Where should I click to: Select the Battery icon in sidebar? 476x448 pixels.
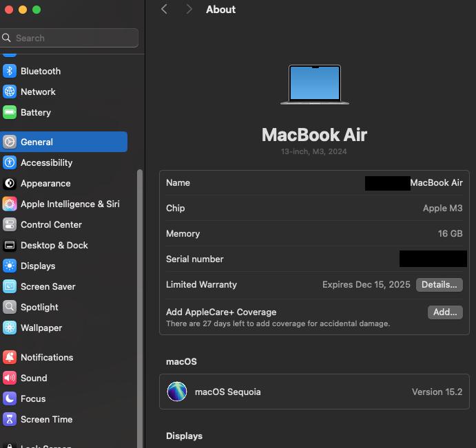[x=10, y=112]
